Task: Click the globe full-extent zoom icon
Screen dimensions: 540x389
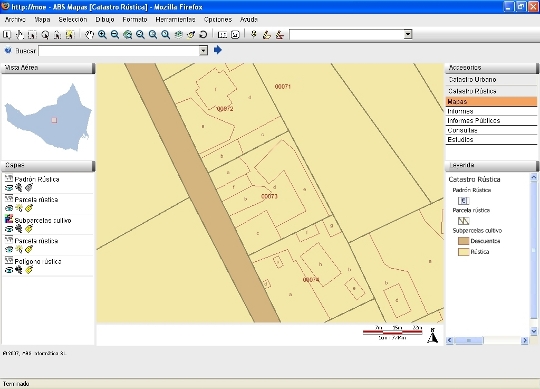Action: tap(128, 34)
